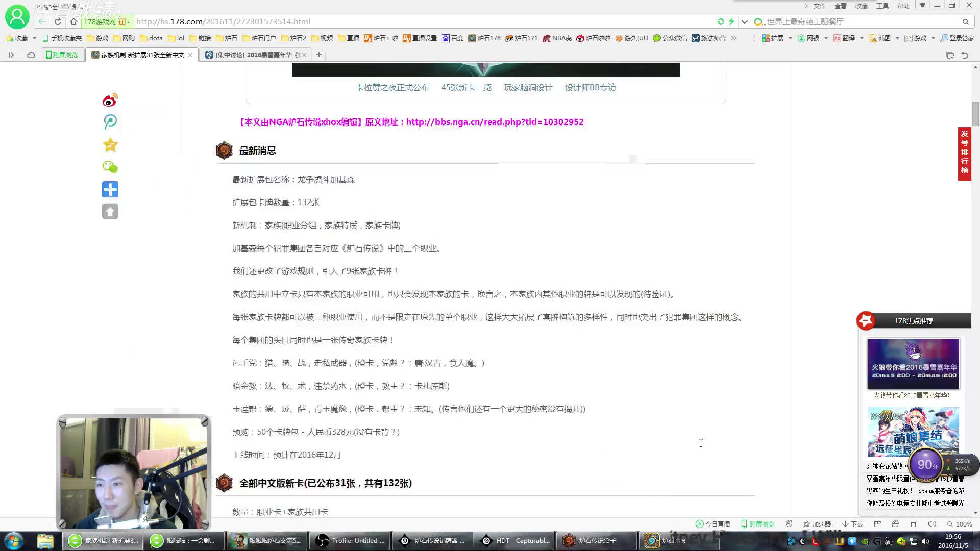Click the lightning speed-mode icon in address bar
This screenshot has width=980, height=551.
731,21
